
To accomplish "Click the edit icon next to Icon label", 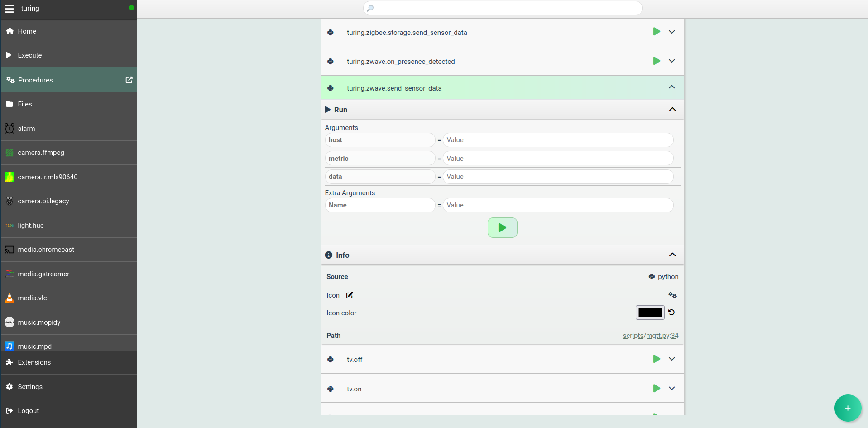I will pyautogui.click(x=350, y=295).
